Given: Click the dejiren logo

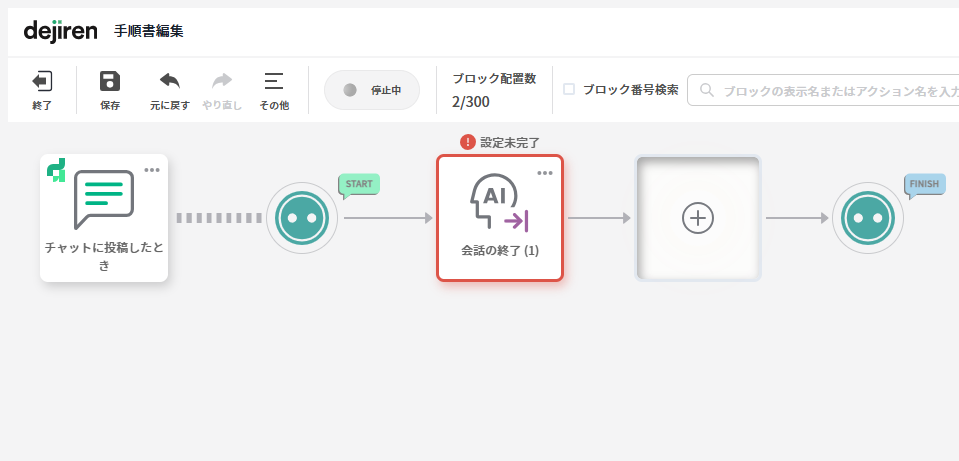Looking at the screenshot, I should coord(61,31).
